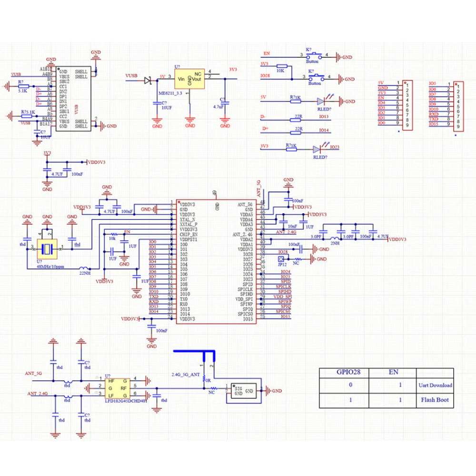The image size is (476, 476).
Task: Select the IO23 RLED diode symbol
Action: [x=317, y=149]
